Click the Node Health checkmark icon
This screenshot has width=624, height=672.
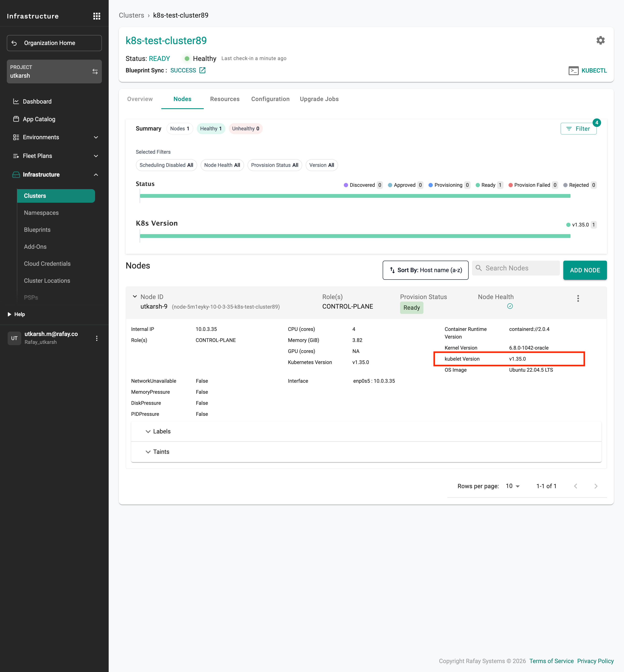coord(510,306)
